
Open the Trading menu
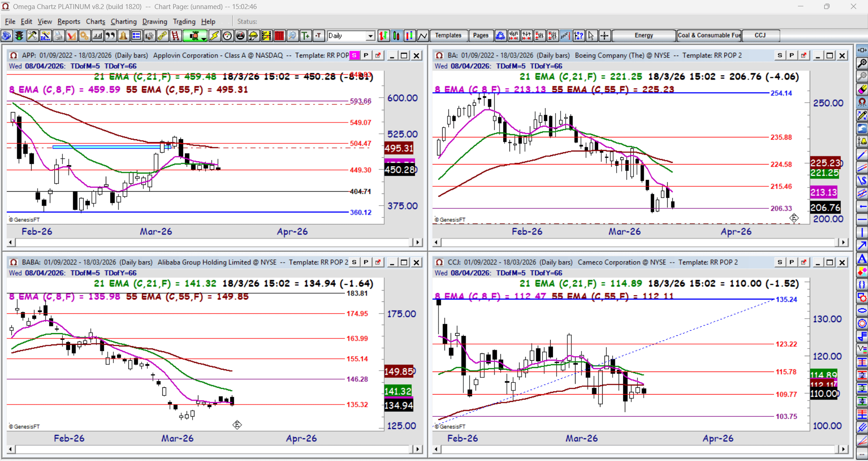tap(184, 21)
